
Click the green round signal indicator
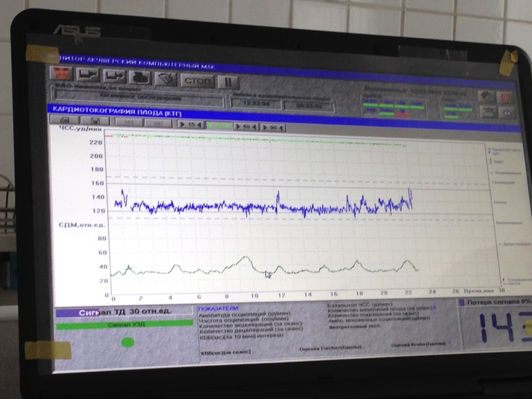click(128, 342)
